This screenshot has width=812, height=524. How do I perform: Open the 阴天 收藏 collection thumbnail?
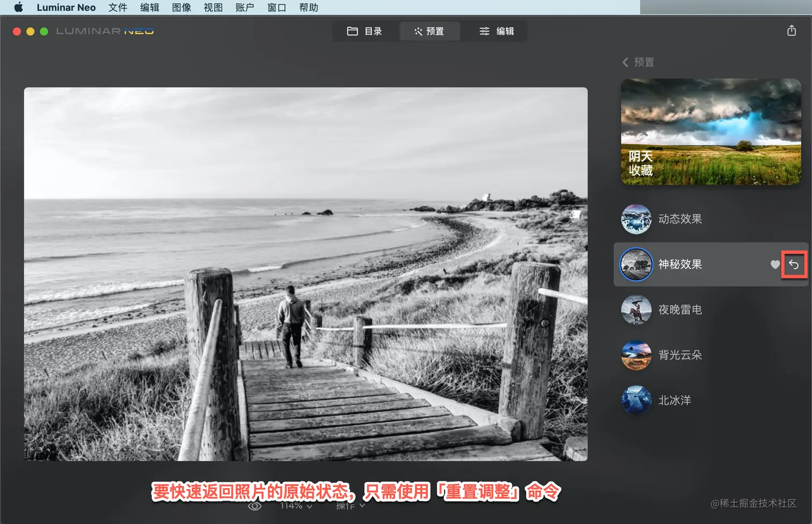click(x=711, y=132)
